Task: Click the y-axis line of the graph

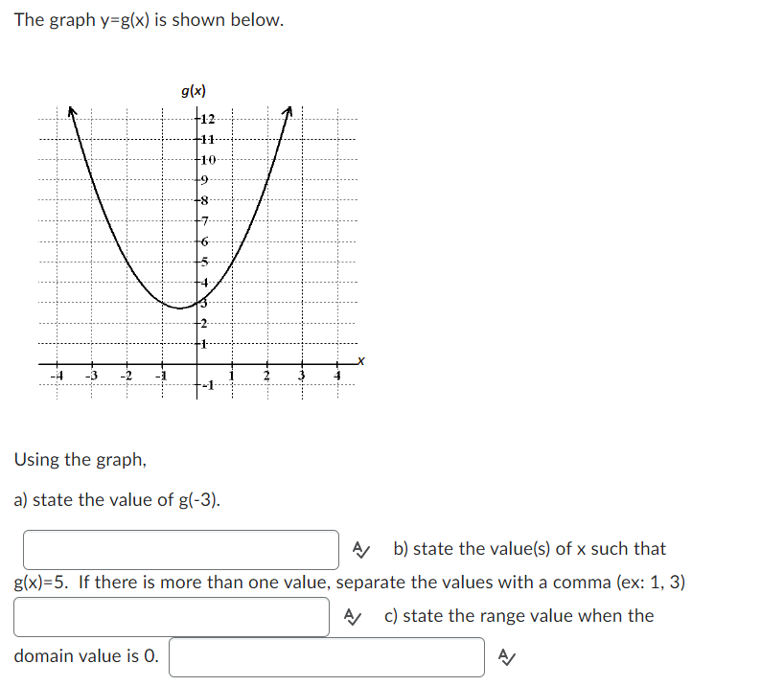Action: click(x=197, y=240)
